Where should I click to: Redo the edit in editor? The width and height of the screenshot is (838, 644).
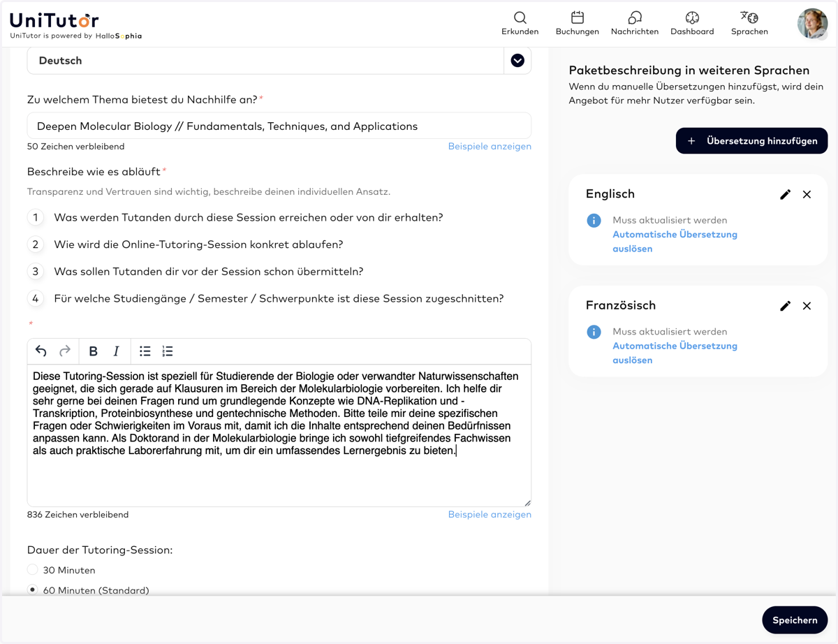point(65,351)
